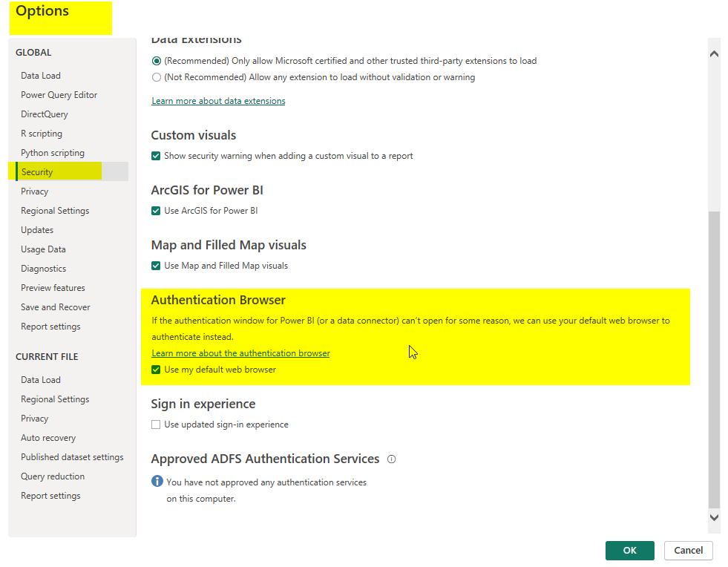The width and height of the screenshot is (728, 567).
Task: Toggle Show security warning for custom visuals
Action: (156, 156)
